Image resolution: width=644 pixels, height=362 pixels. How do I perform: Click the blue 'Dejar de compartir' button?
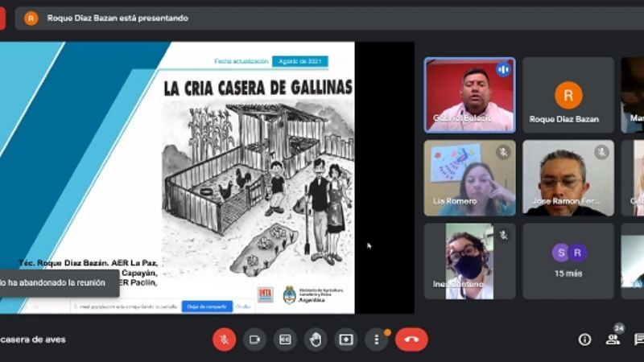[207, 306]
